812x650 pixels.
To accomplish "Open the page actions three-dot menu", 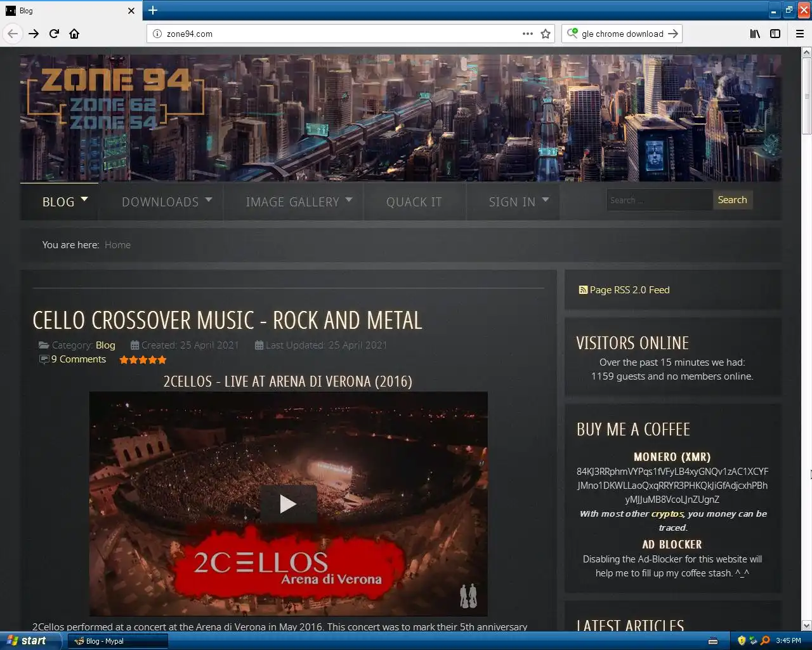I will 527,34.
